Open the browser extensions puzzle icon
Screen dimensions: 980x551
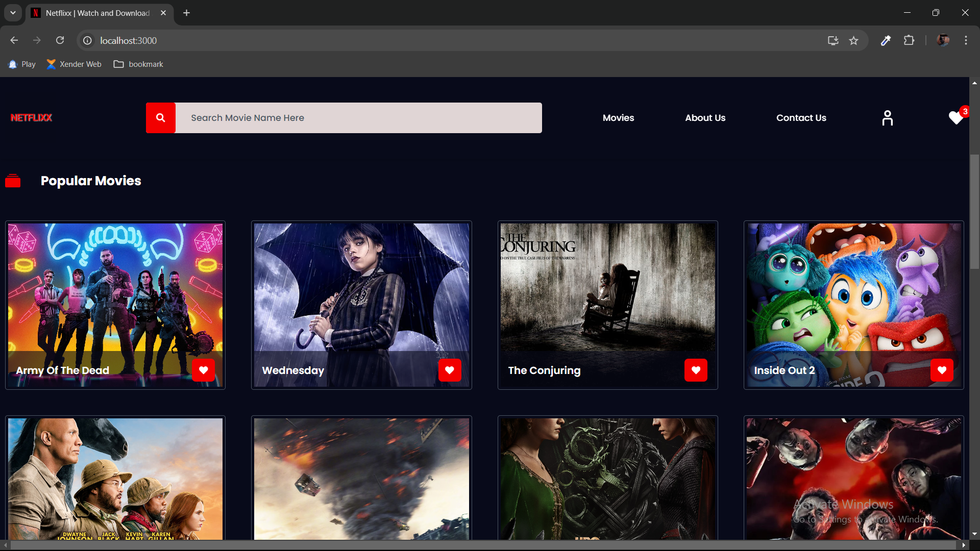pos(909,41)
